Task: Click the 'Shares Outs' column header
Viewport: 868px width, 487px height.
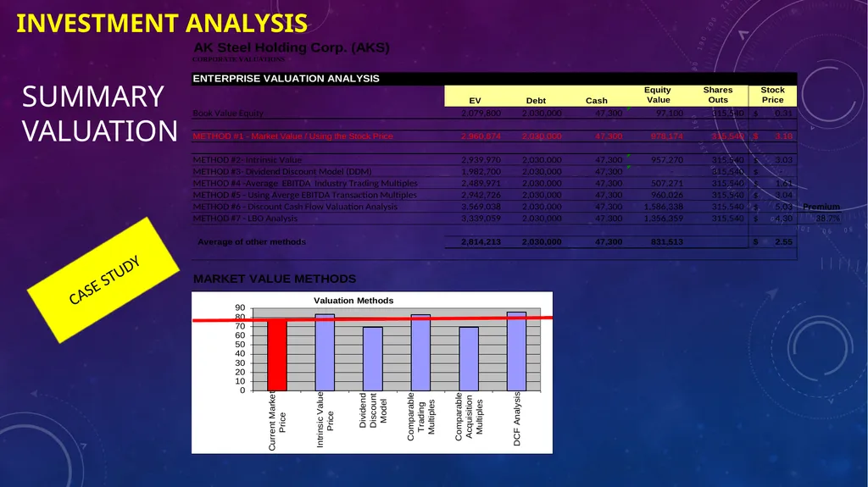Action: (x=718, y=95)
